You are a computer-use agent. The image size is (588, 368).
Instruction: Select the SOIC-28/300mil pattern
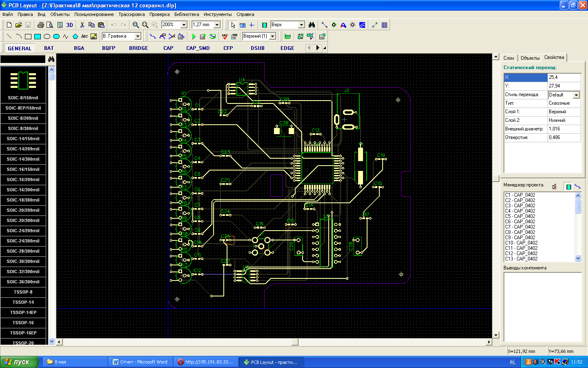(23, 251)
